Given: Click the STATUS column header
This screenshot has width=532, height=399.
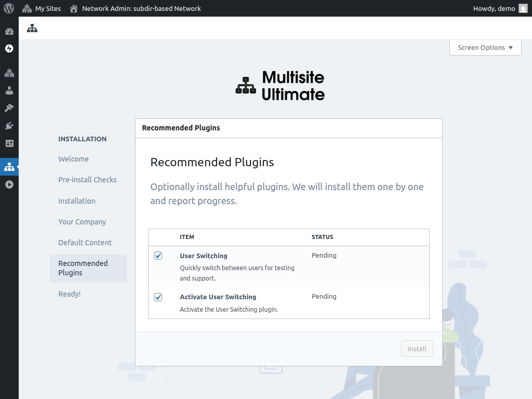Looking at the screenshot, I should [x=322, y=237].
